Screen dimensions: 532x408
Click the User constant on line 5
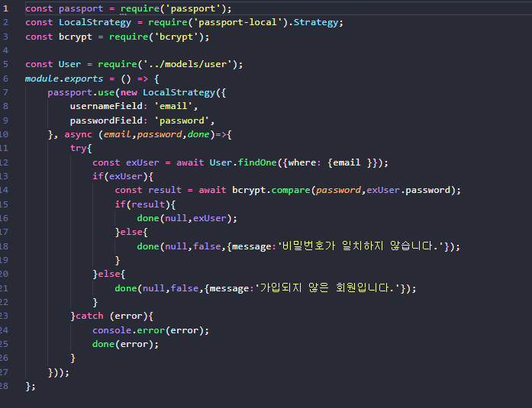click(69, 64)
